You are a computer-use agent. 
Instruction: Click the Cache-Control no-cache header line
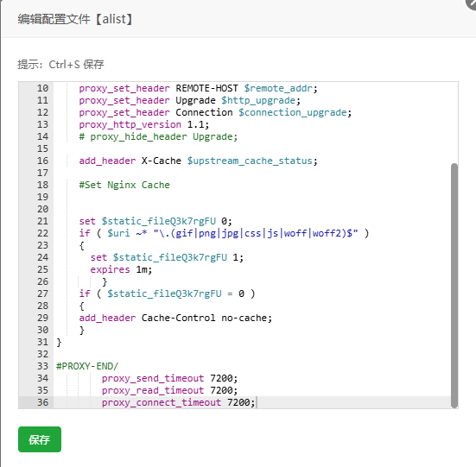pyautogui.click(x=175, y=318)
